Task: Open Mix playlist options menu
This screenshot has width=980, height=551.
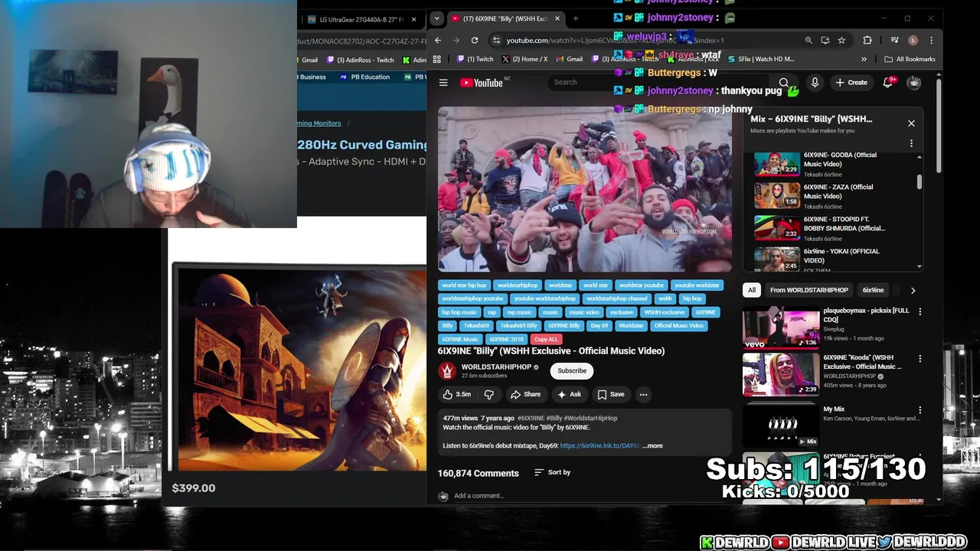Action: [911, 143]
